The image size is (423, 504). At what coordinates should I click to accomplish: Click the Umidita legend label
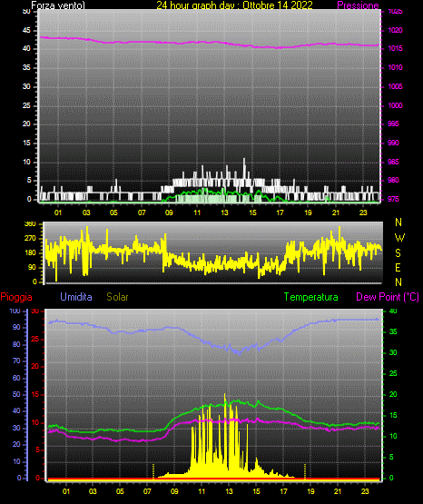pyautogui.click(x=76, y=297)
